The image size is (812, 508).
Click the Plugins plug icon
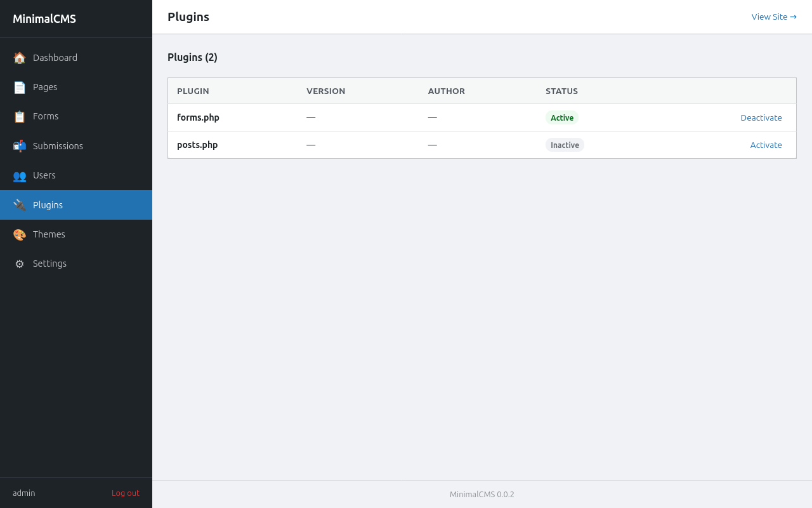[x=20, y=205]
